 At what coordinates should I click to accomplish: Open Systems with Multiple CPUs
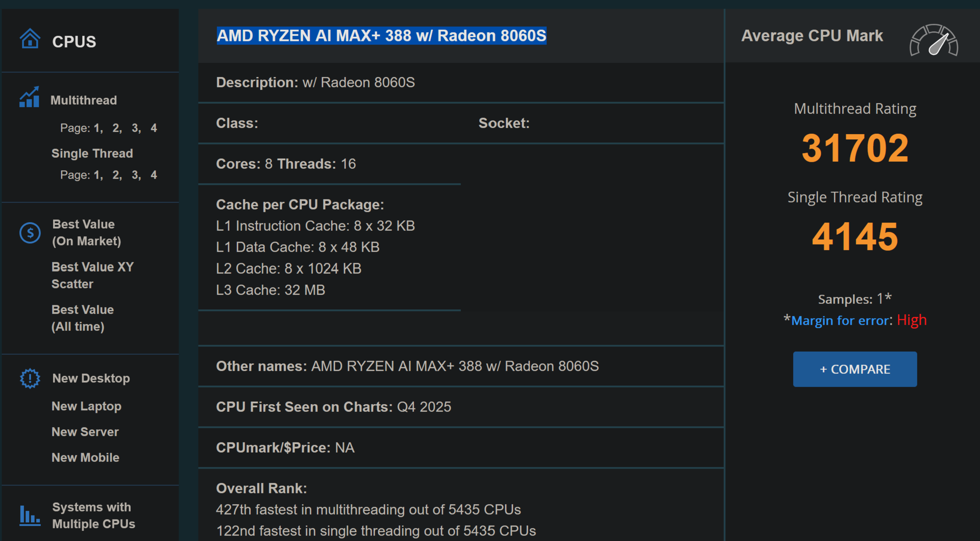[x=93, y=515]
